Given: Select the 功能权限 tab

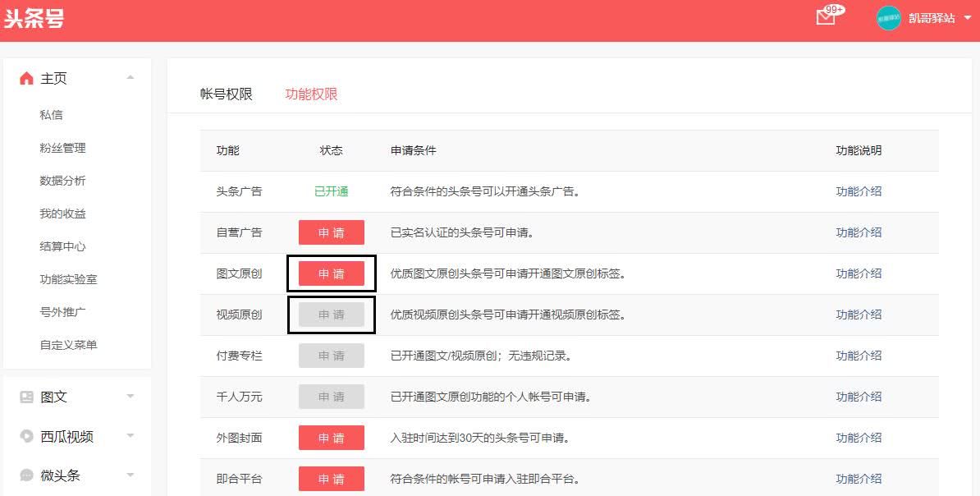Looking at the screenshot, I should tap(311, 94).
